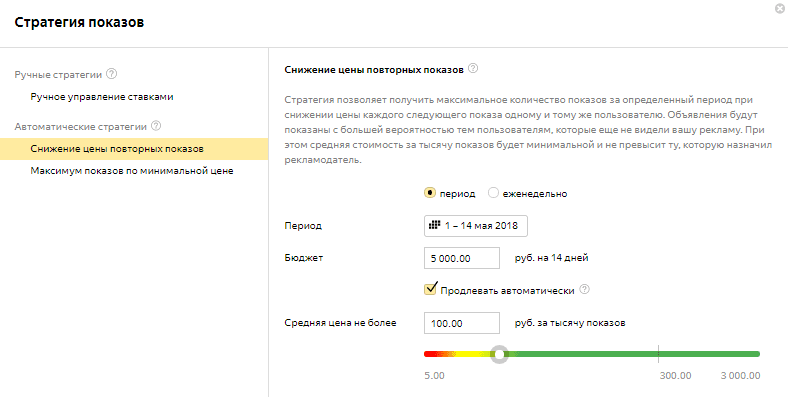
Task: Open the 1 – 14 мая 2018 date picker
Action: pyautogui.click(x=476, y=226)
